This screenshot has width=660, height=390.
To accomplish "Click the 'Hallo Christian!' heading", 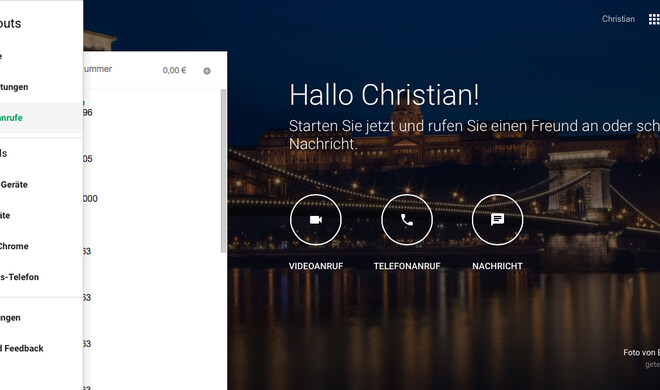I will [x=384, y=95].
